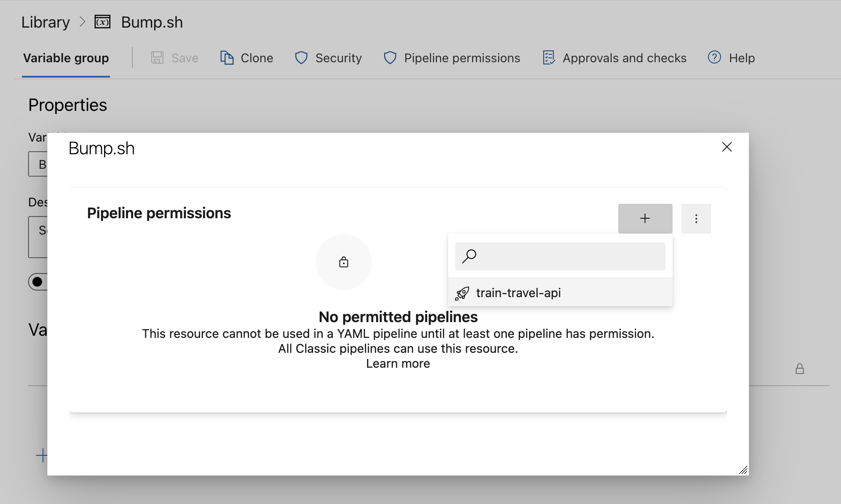
Task: Click the lock icon above No permitted pipelines
Action: click(x=344, y=262)
